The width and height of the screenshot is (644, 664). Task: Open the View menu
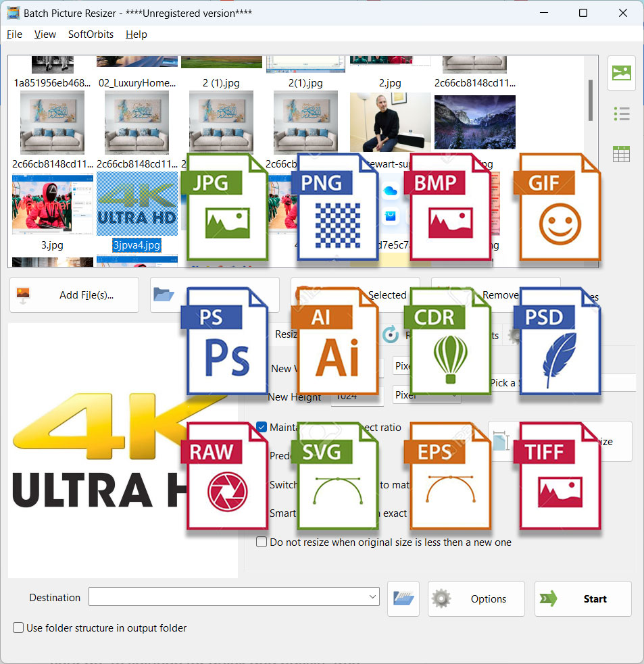pyautogui.click(x=45, y=34)
